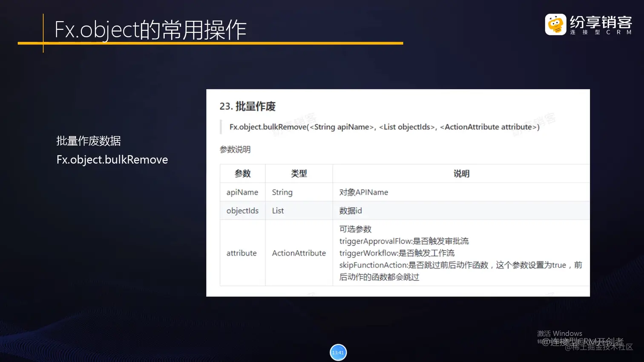Click the 纷享销客 bee mascot logo icon
The width and height of the screenshot is (644, 362).
[x=555, y=24]
